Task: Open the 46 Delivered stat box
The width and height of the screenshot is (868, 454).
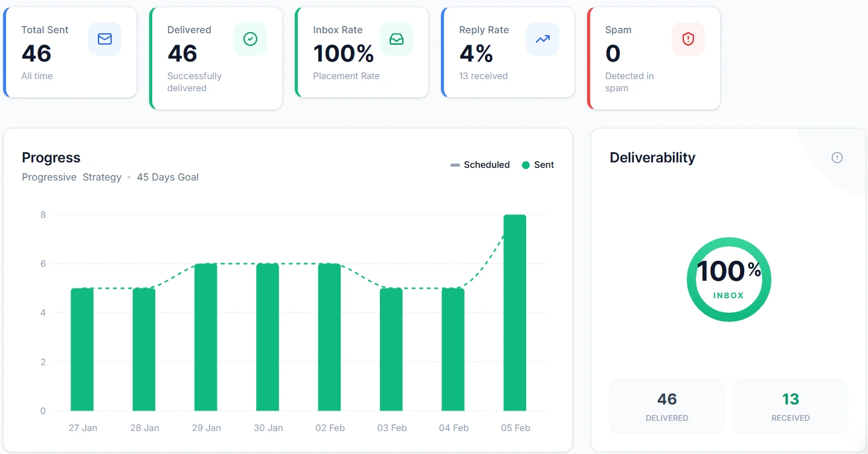Action: (x=666, y=406)
